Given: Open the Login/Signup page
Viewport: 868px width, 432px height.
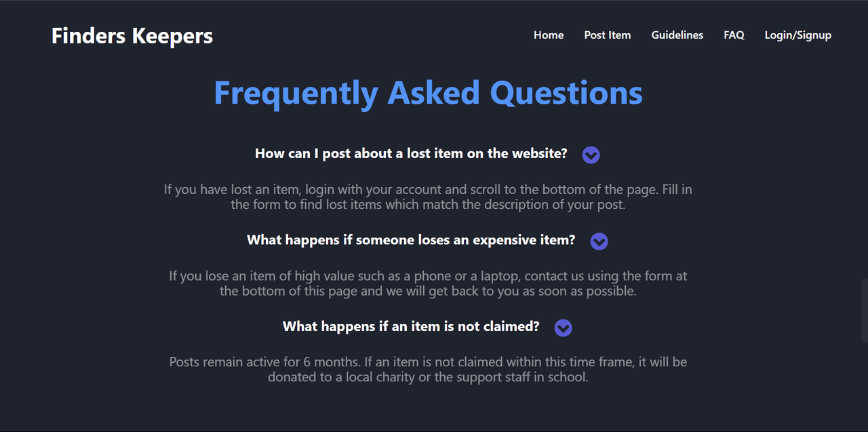Looking at the screenshot, I should click(x=797, y=35).
